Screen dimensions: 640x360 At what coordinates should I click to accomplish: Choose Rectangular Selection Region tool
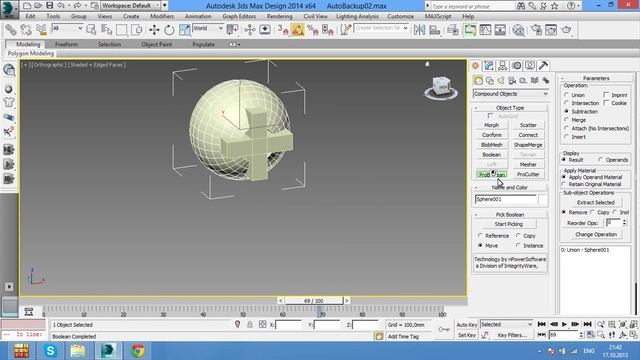[x=122, y=29]
